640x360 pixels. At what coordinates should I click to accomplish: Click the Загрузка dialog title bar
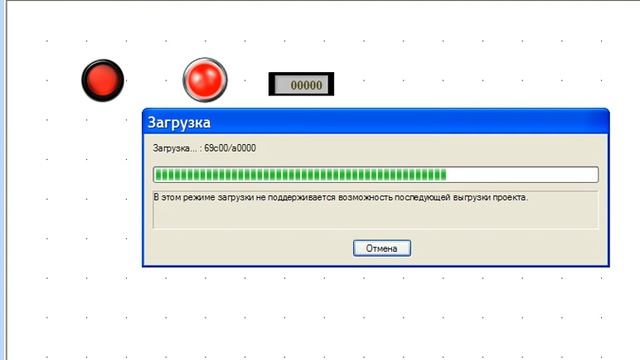coord(376,122)
